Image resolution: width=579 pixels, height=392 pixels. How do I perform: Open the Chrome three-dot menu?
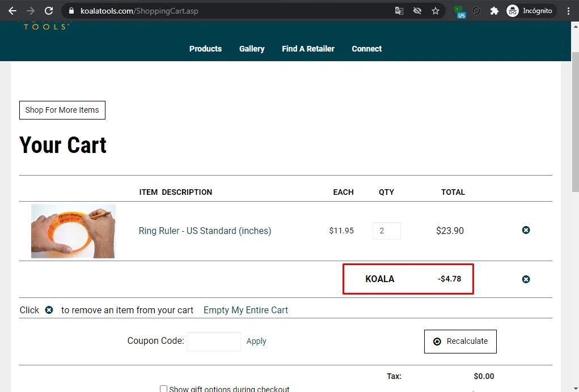pyautogui.click(x=568, y=11)
